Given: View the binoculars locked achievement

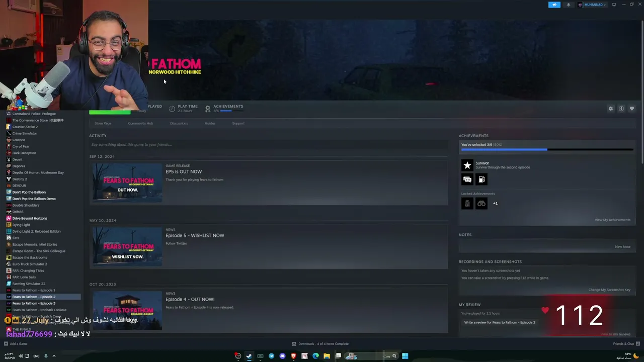Looking at the screenshot, I should [481, 203].
